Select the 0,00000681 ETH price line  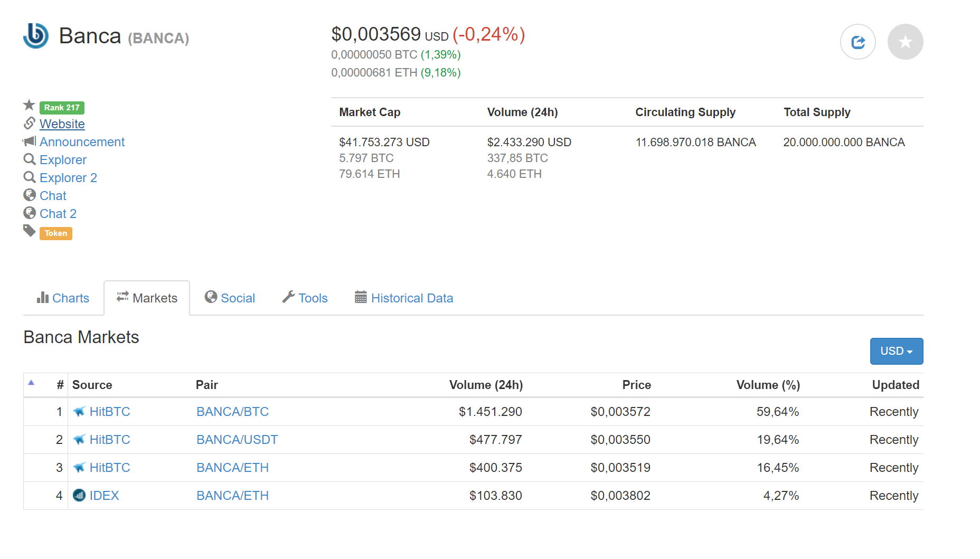click(396, 73)
